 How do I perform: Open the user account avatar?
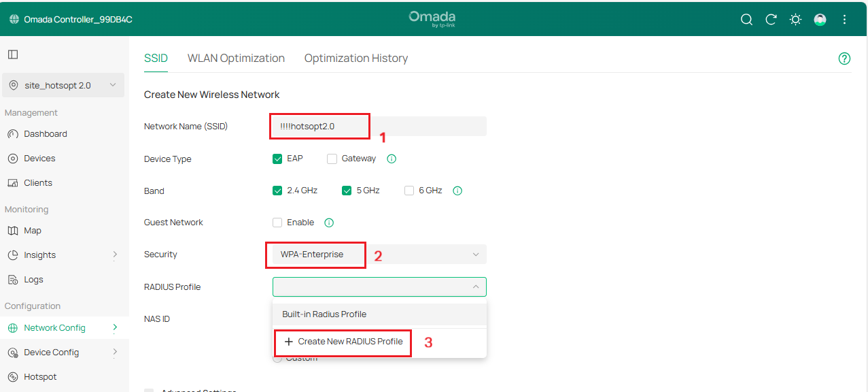[x=819, y=19]
